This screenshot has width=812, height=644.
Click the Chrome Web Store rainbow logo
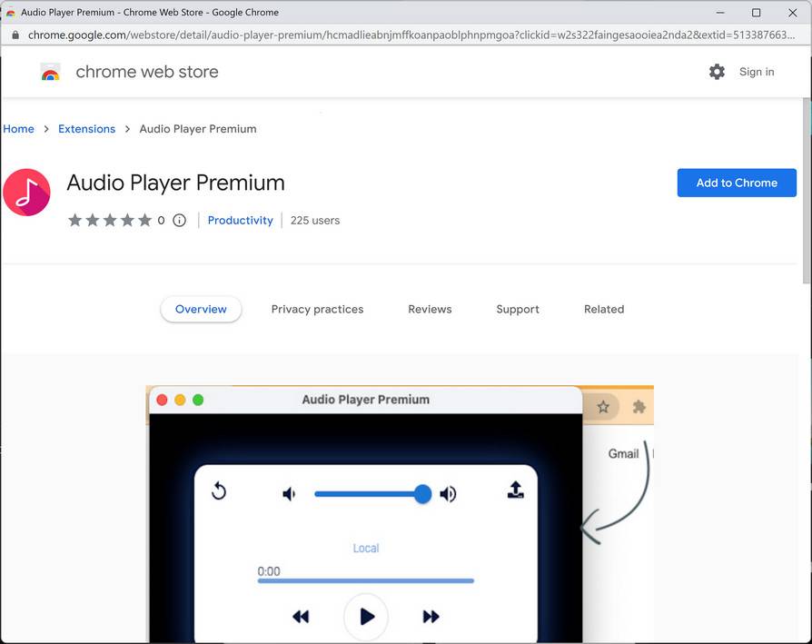pos(50,72)
